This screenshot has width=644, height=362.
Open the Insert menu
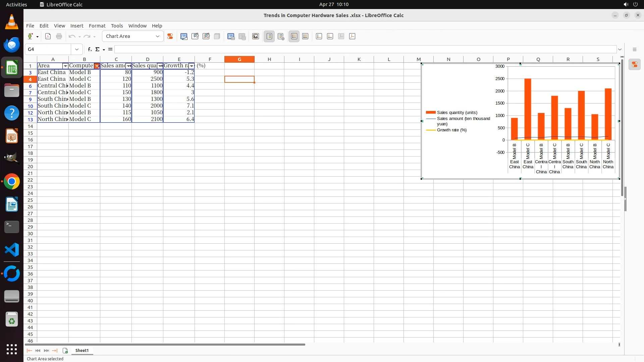click(76, 26)
